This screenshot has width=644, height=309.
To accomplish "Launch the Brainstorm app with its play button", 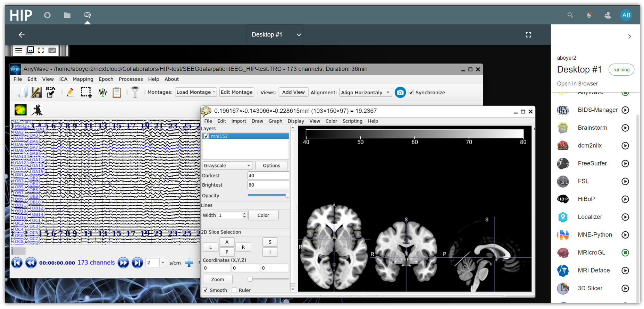I will tap(625, 128).
